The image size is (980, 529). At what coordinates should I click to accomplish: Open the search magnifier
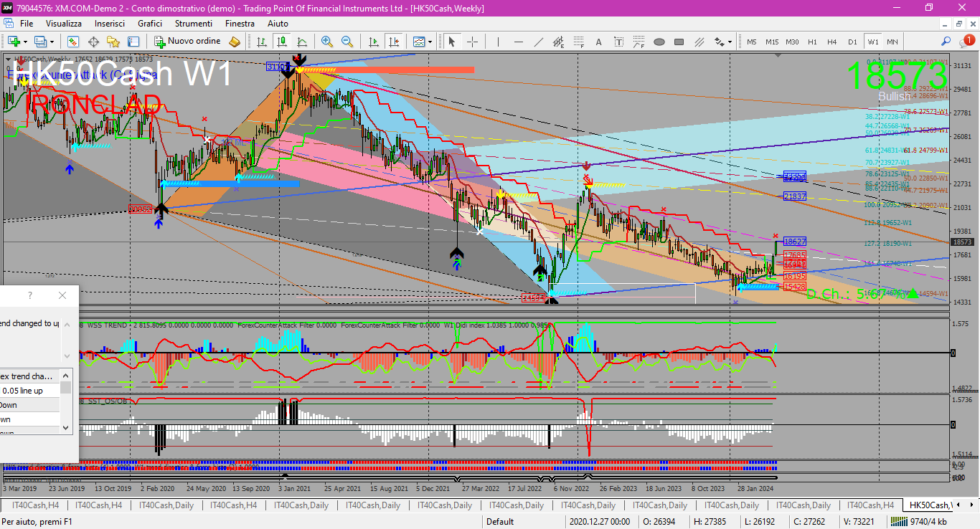[946, 42]
